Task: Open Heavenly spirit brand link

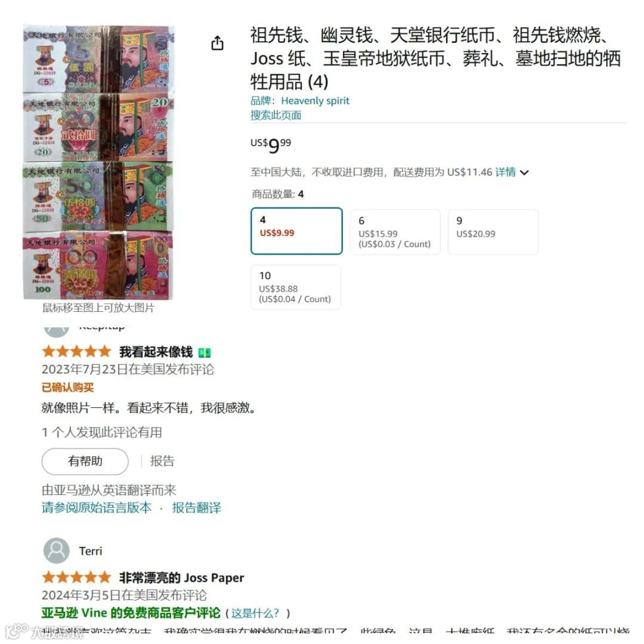Action: (x=315, y=101)
